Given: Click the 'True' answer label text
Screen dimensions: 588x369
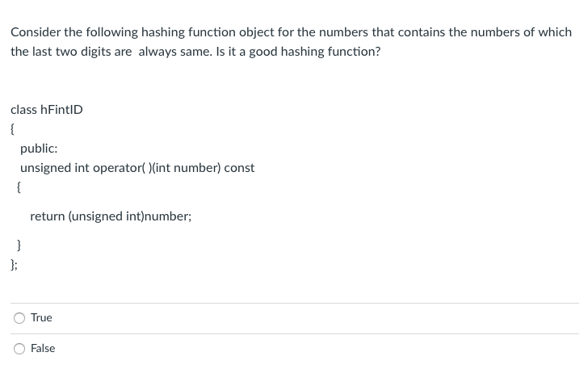Looking at the screenshot, I should coord(41,317).
